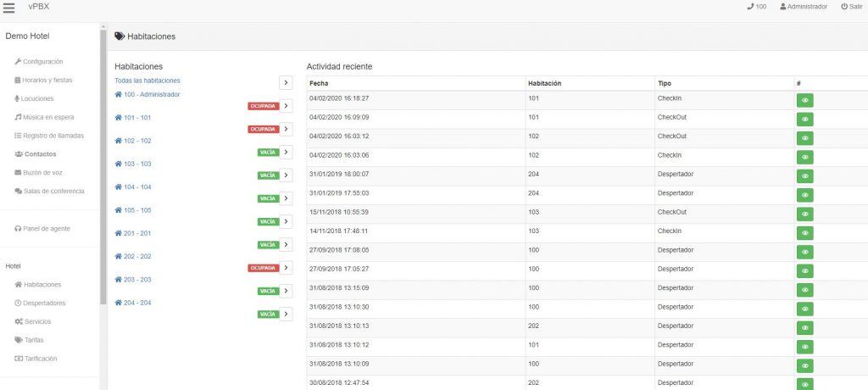Screen dimensions: 868x390
Task: Go to Música en espera
Action: (47, 117)
